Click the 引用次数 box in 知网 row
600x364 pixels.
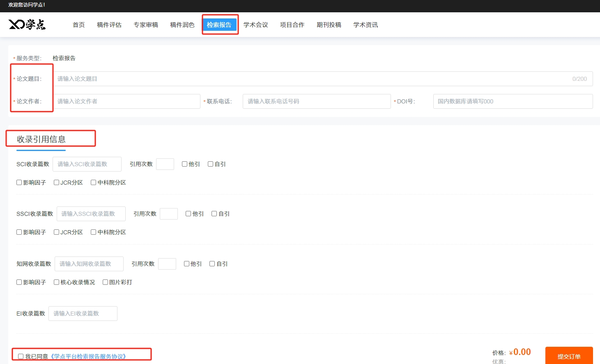tap(167, 264)
